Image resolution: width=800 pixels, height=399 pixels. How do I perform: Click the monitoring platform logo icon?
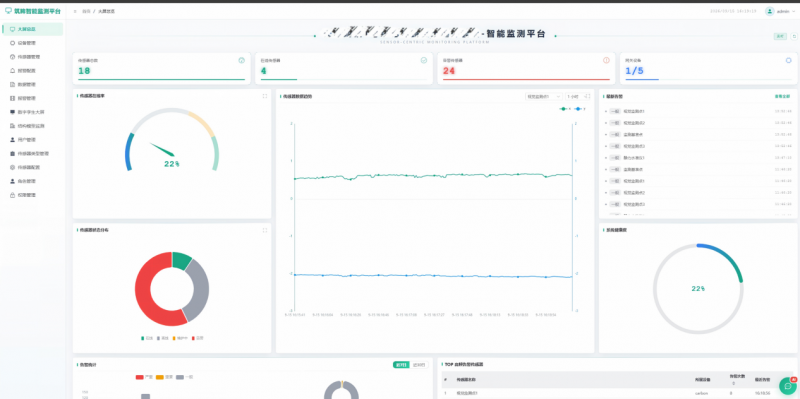click(x=8, y=11)
